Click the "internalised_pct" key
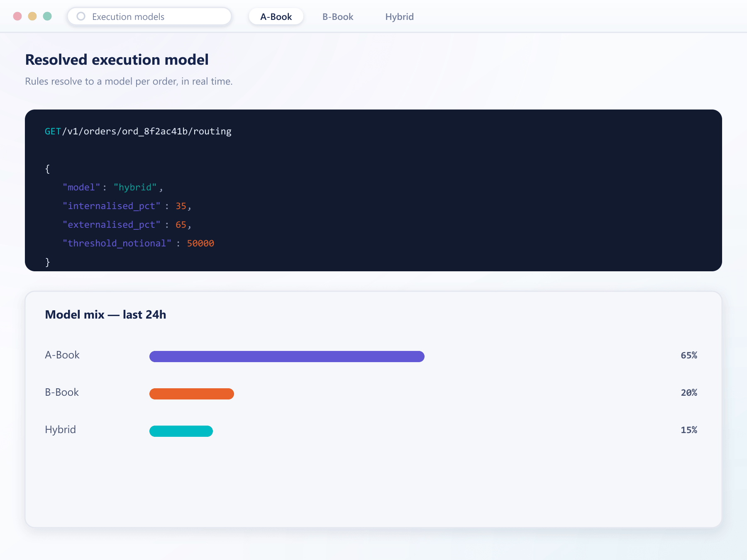This screenshot has width=747, height=560. (111, 206)
